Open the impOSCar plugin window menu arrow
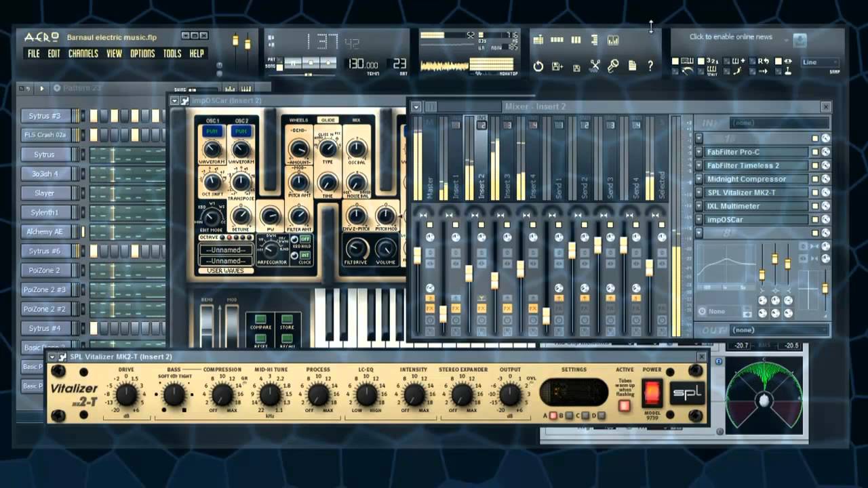This screenshot has width=868, height=488. [x=175, y=101]
